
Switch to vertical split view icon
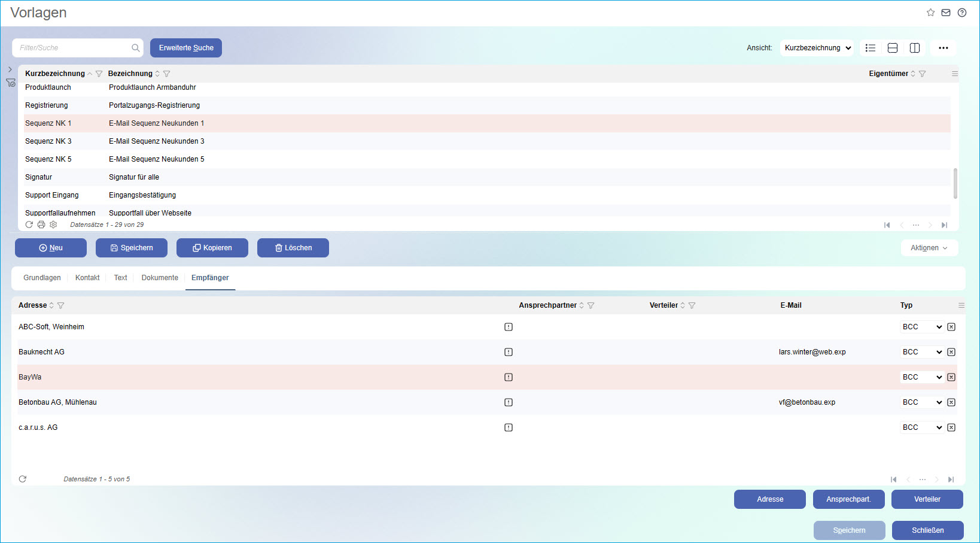click(x=915, y=48)
